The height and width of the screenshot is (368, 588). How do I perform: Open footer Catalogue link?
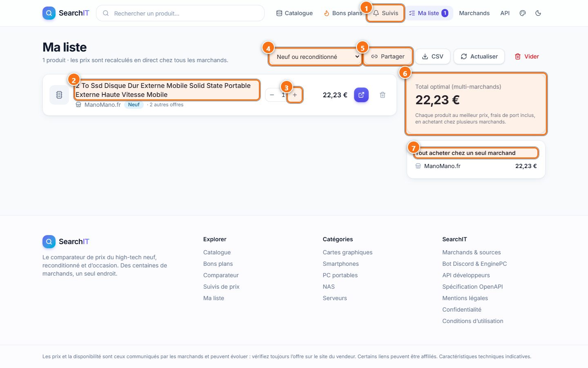pos(217,252)
